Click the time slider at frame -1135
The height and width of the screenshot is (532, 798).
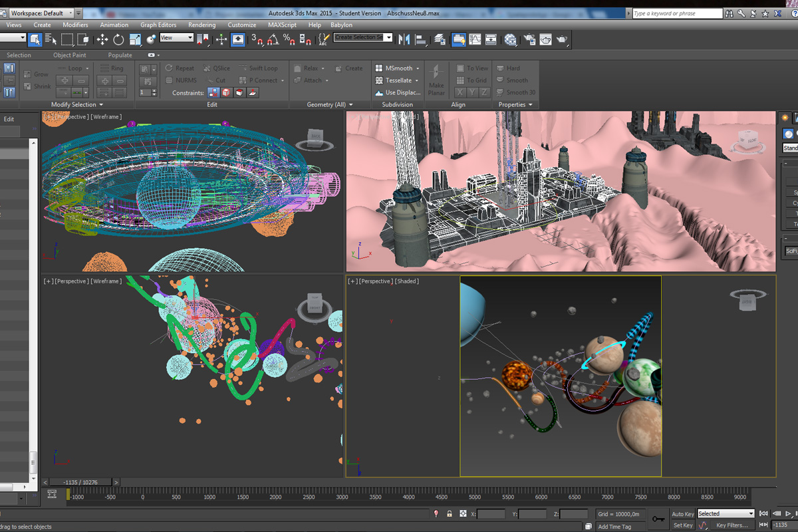click(x=80, y=482)
